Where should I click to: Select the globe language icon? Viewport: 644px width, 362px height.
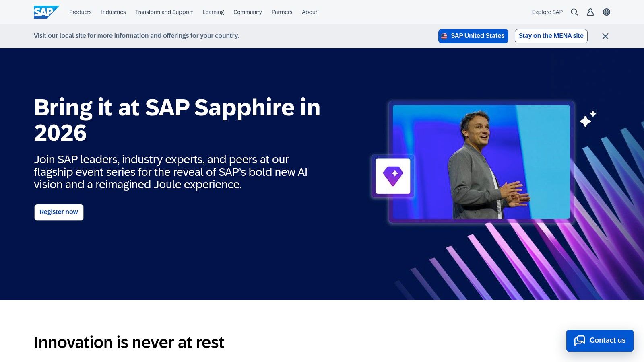pos(606,12)
